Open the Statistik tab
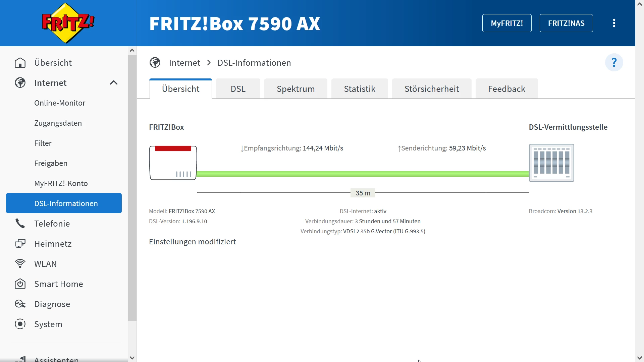The height and width of the screenshot is (362, 644). (x=359, y=89)
